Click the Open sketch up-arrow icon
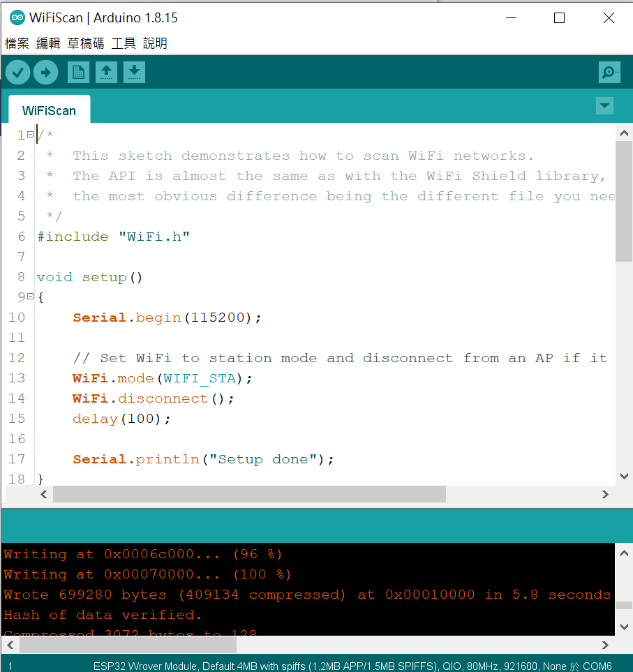Screen dimensions: 633x672 point(106,72)
